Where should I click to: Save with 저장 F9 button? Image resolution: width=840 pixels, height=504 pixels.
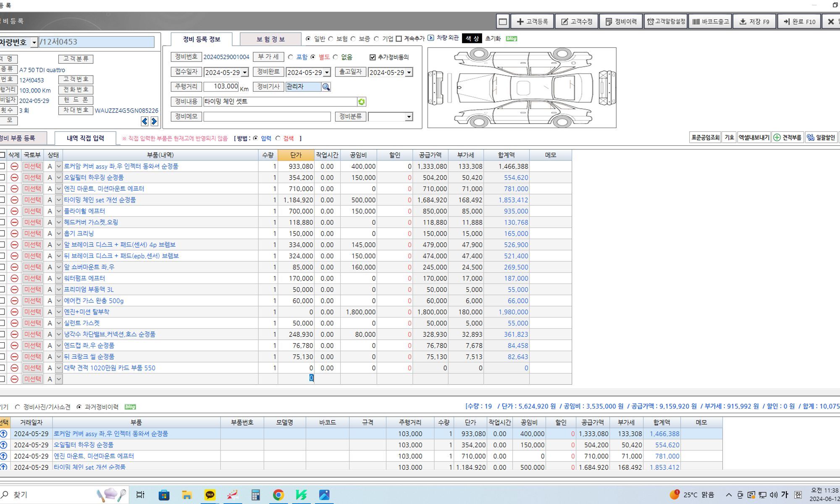(x=754, y=21)
